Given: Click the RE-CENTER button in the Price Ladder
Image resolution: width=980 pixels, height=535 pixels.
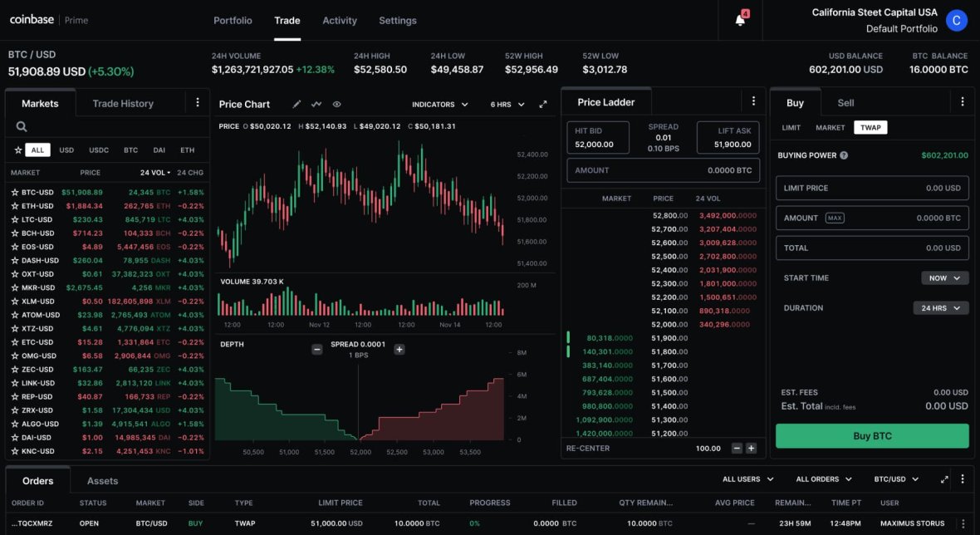Looking at the screenshot, I should pos(587,448).
